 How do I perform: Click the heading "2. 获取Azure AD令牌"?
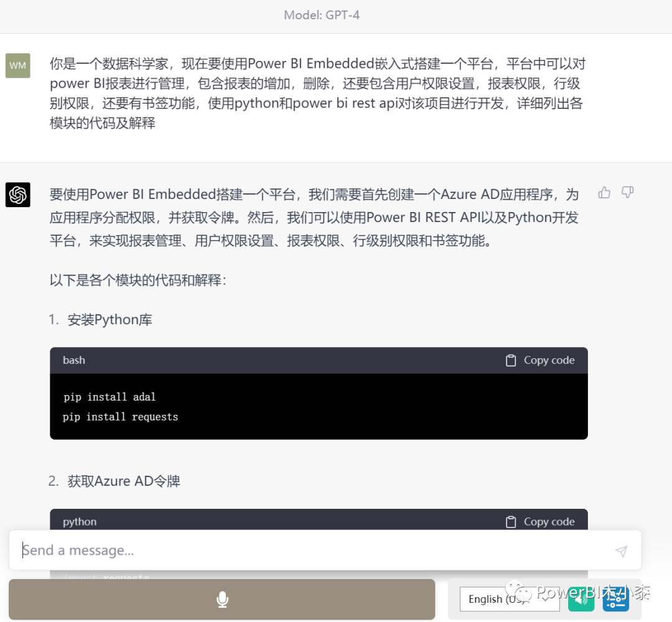tap(114, 481)
